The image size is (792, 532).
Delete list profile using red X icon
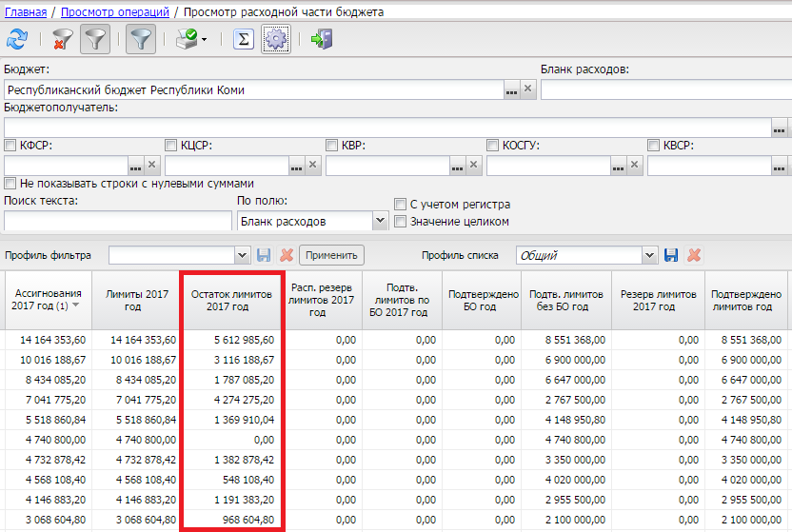point(694,255)
